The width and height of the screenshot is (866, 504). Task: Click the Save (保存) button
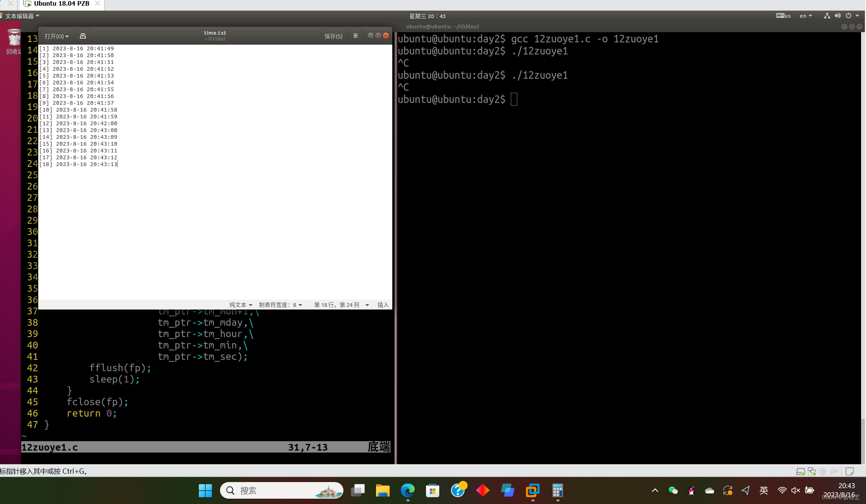(x=333, y=36)
